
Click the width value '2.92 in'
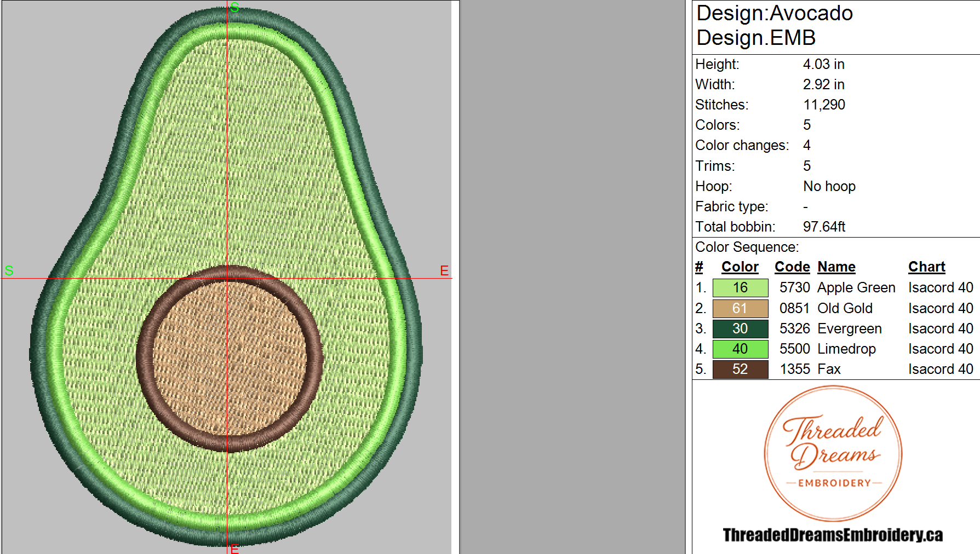click(x=824, y=84)
